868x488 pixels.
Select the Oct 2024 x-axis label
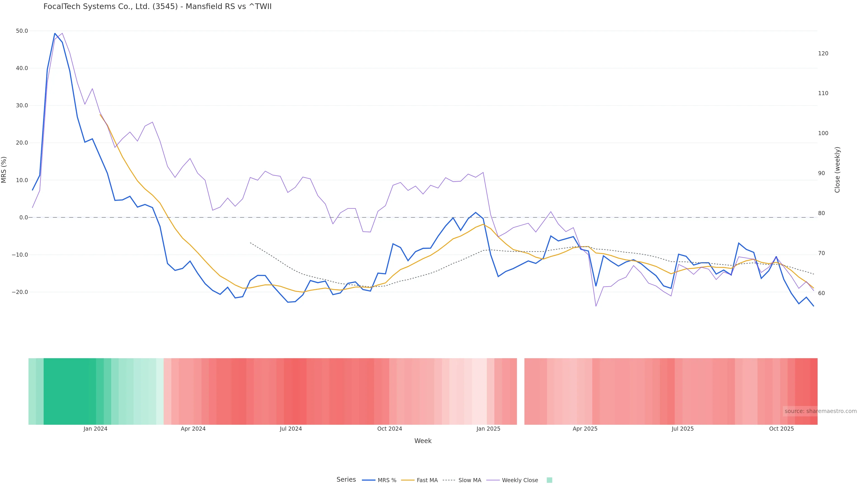tap(389, 429)
